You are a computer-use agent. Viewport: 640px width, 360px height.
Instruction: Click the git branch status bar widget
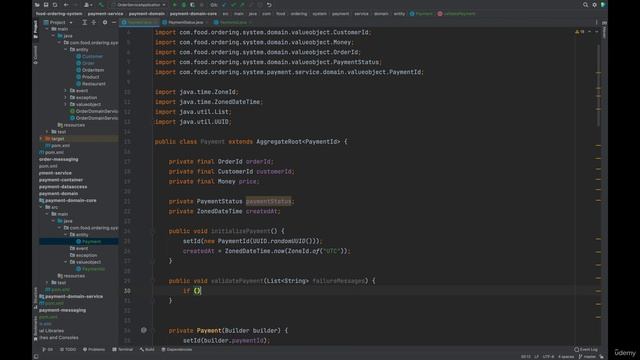(587, 357)
